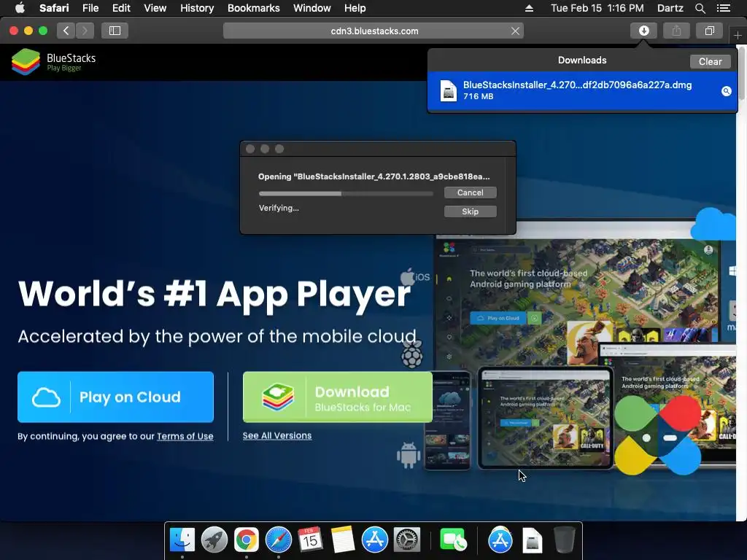
Task: Open the Safari Downloads toolbar button
Action: (x=643, y=31)
